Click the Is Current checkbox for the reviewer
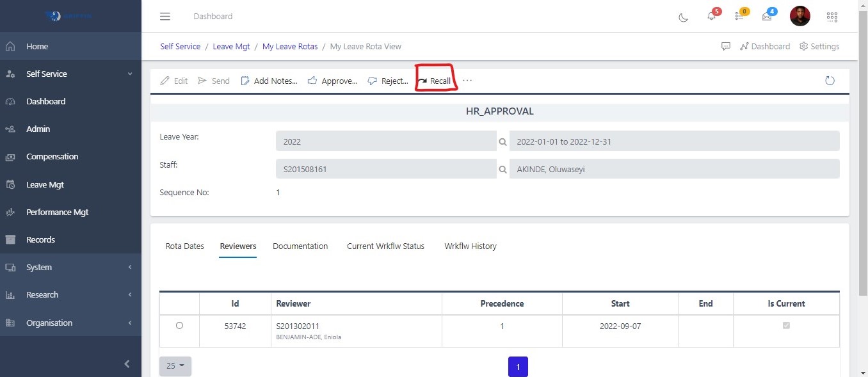Viewport: 868px width, 377px height. coord(786,325)
